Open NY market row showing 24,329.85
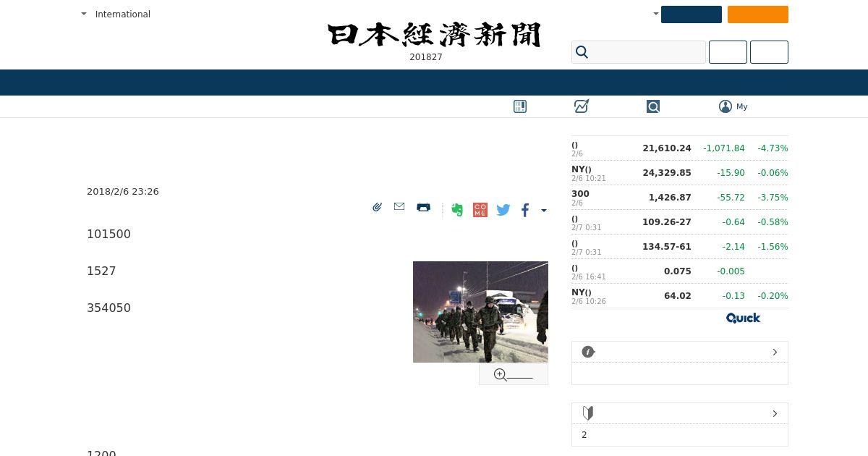This screenshot has width=868, height=456. (680, 173)
